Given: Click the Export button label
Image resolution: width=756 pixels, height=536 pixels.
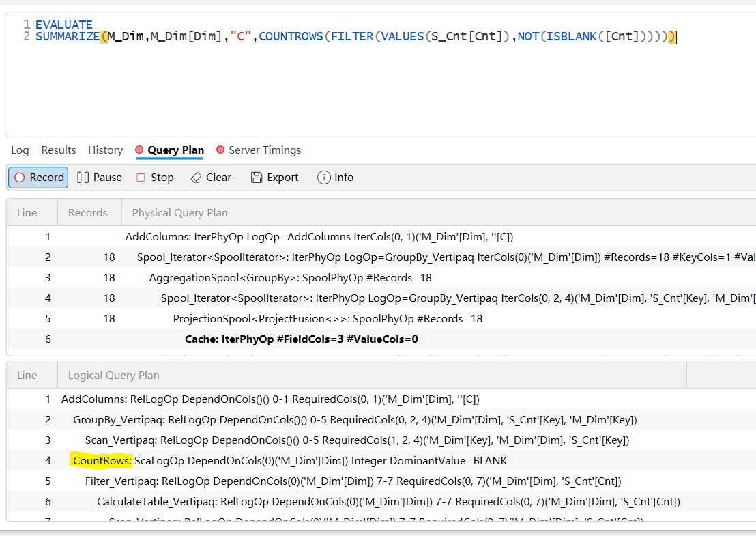Looking at the screenshot, I should click(282, 178).
